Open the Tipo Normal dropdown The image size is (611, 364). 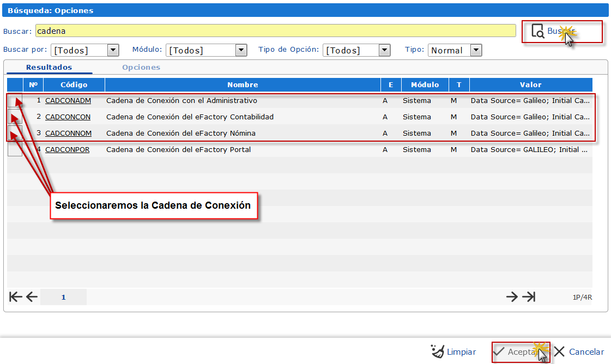[x=476, y=50]
